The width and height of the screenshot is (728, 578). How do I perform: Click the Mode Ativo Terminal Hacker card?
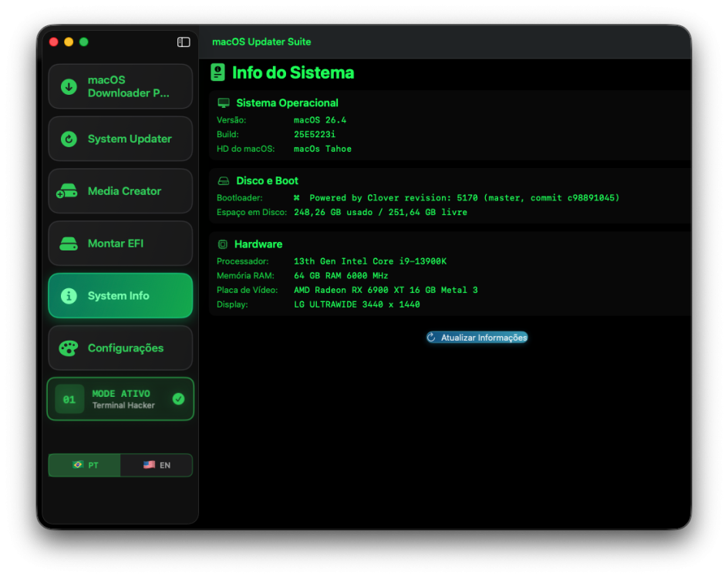120,399
